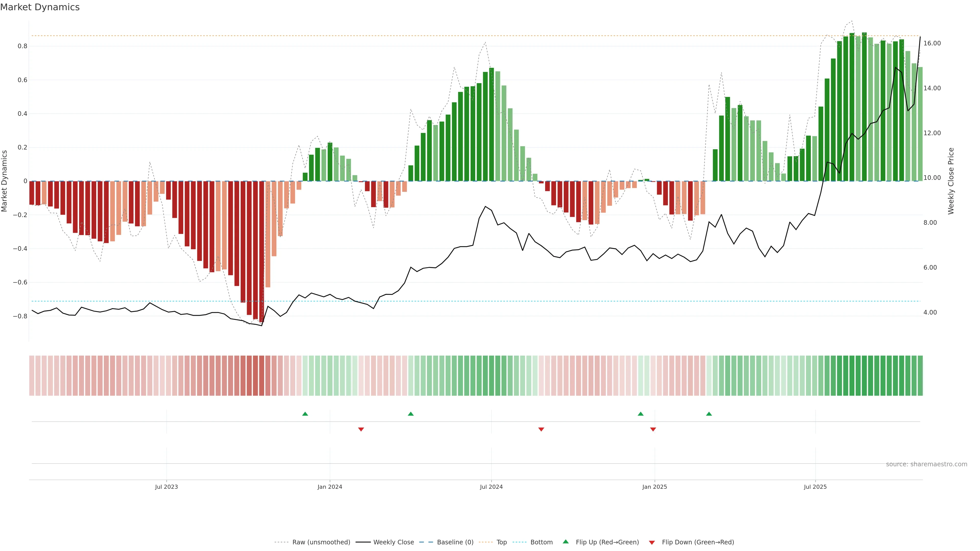Click the first red flip-down marker after Jan 2024

click(361, 429)
